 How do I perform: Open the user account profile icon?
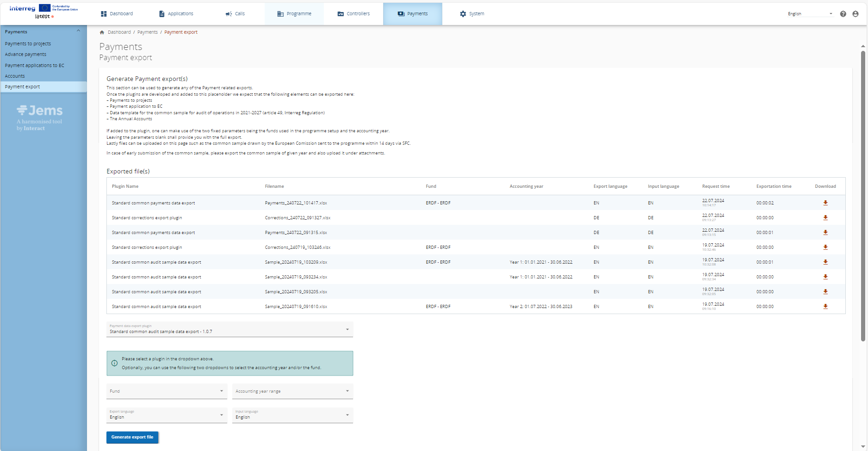point(856,14)
